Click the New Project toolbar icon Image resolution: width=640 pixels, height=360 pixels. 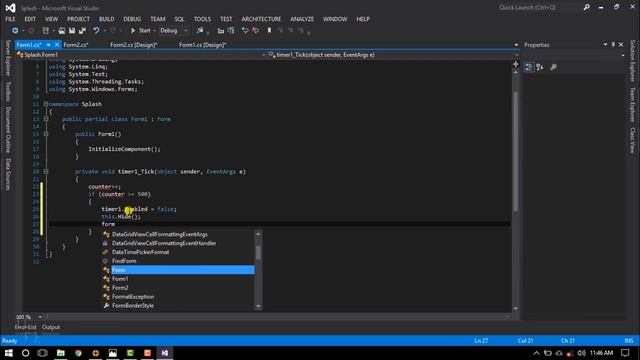point(46,31)
